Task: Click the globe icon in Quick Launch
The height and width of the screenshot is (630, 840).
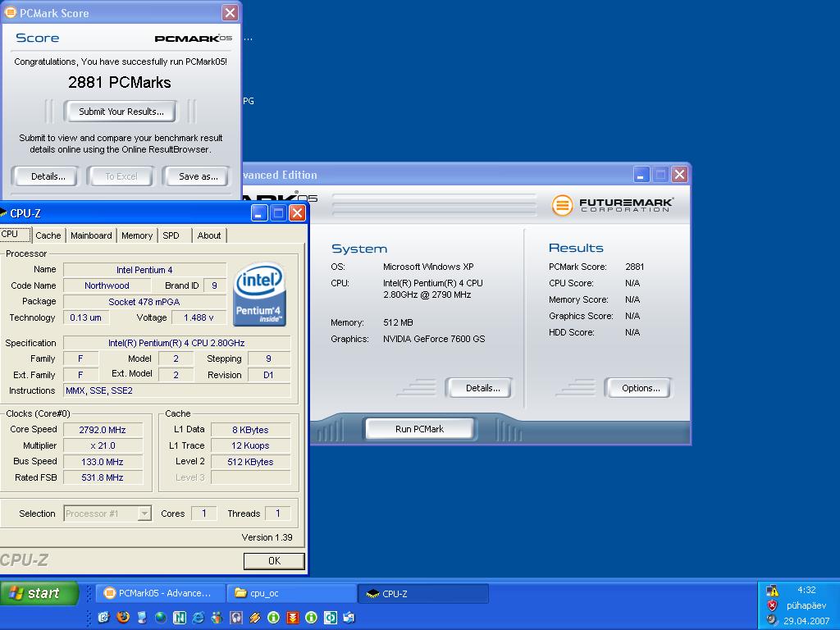Action: 160,617
